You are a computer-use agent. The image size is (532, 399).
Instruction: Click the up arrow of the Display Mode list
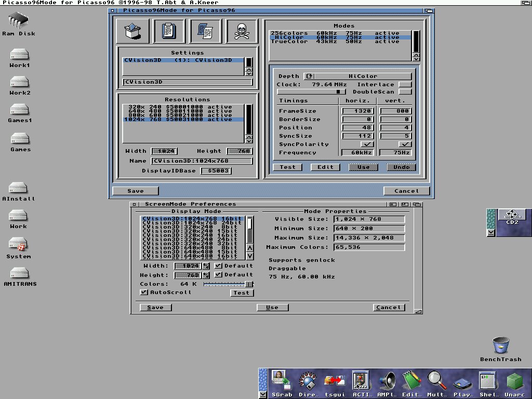point(249,248)
